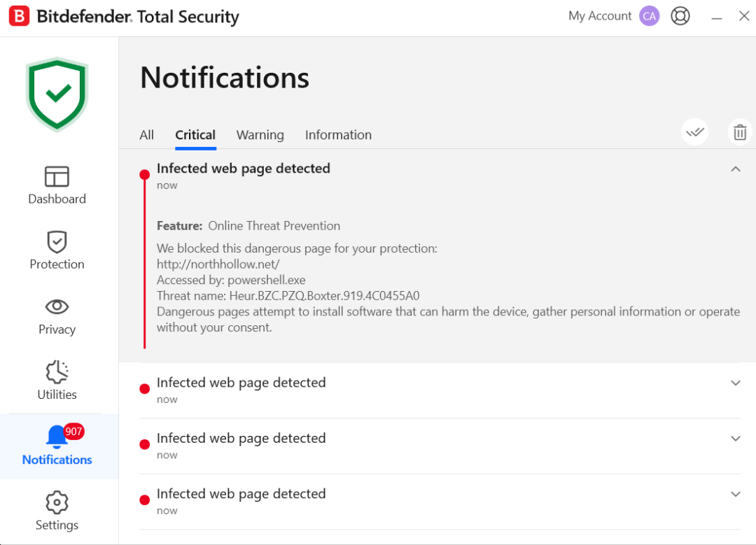
Task: Open the support lifebuoy icon
Action: 680,16
